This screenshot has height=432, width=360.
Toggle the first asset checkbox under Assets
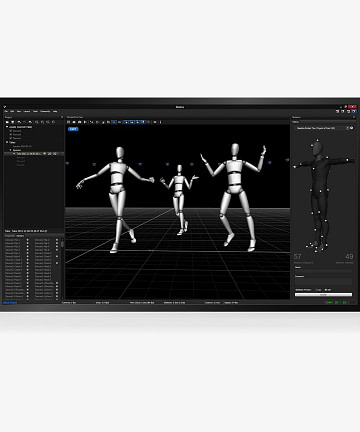click(11, 131)
